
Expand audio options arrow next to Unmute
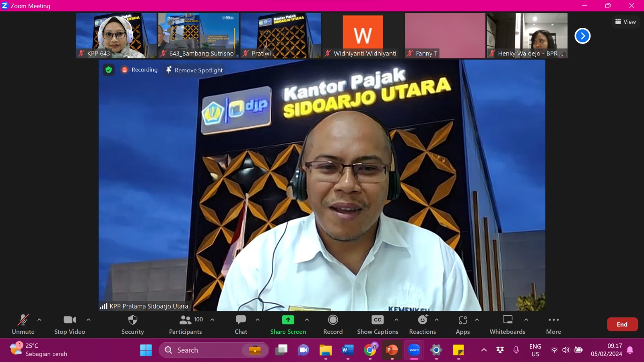coord(39,320)
